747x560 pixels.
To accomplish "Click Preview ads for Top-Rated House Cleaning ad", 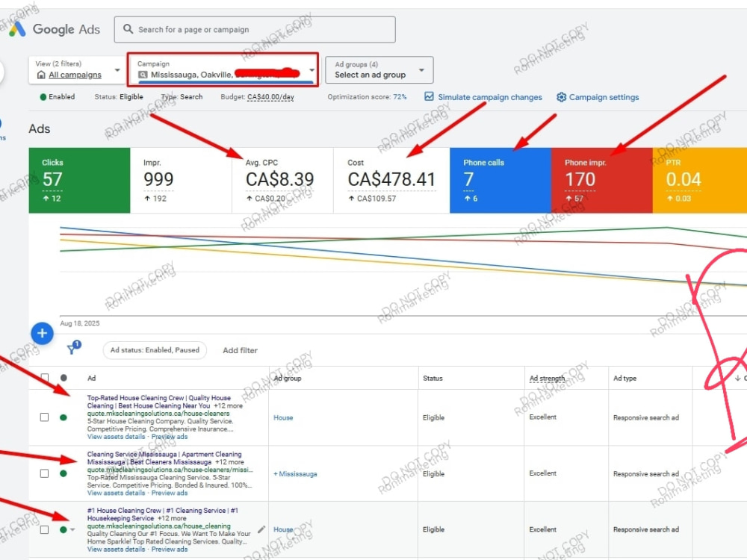I will click(x=170, y=437).
